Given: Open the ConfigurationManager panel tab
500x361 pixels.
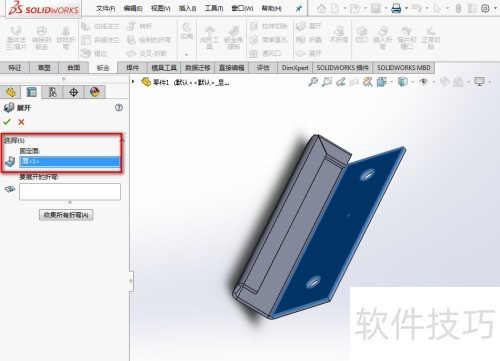Looking at the screenshot, I should tap(52, 92).
